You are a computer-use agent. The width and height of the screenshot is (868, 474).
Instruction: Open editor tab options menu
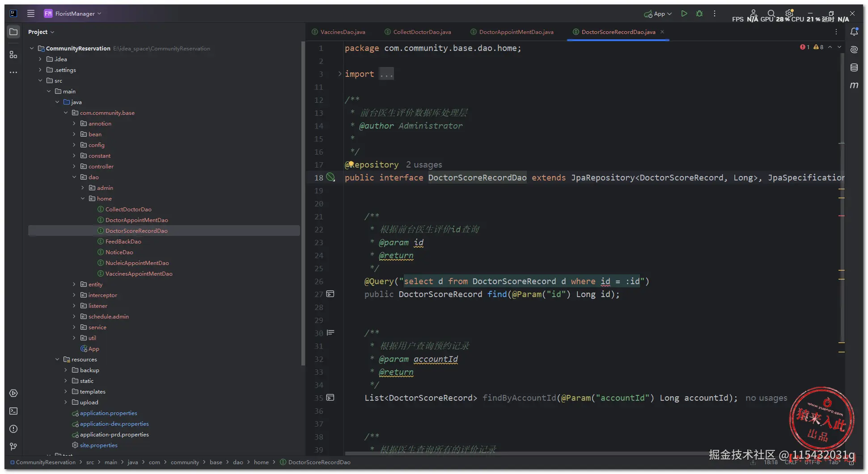(836, 32)
